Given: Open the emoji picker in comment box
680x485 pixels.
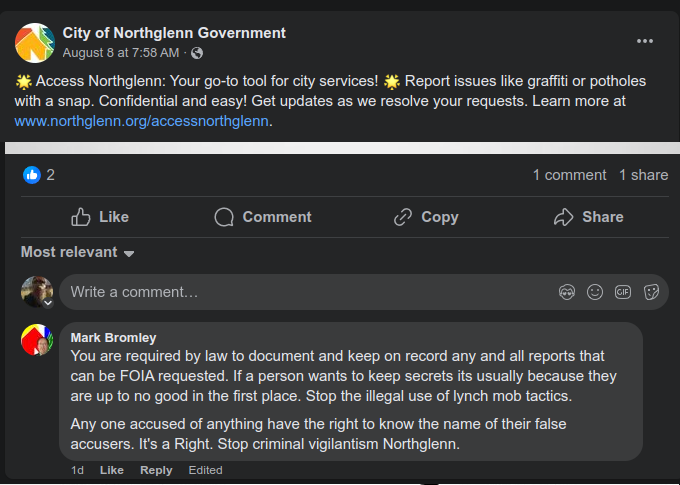Looking at the screenshot, I should (595, 292).
